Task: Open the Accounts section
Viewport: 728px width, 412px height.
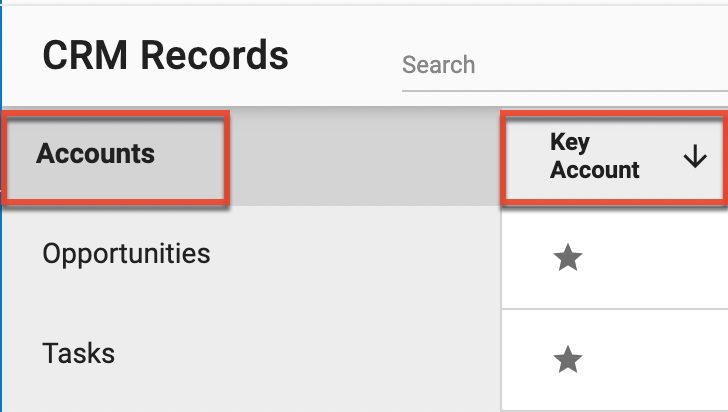Action: click(x=96, y=154)
